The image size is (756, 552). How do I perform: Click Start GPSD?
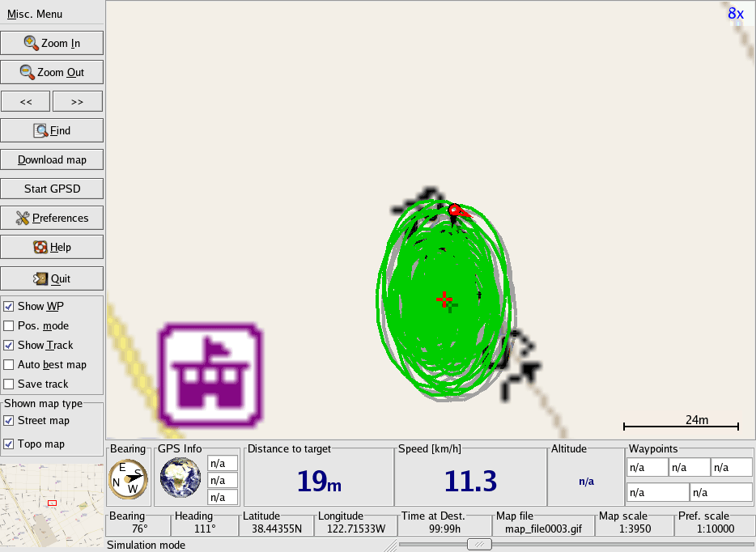[52, 189]
